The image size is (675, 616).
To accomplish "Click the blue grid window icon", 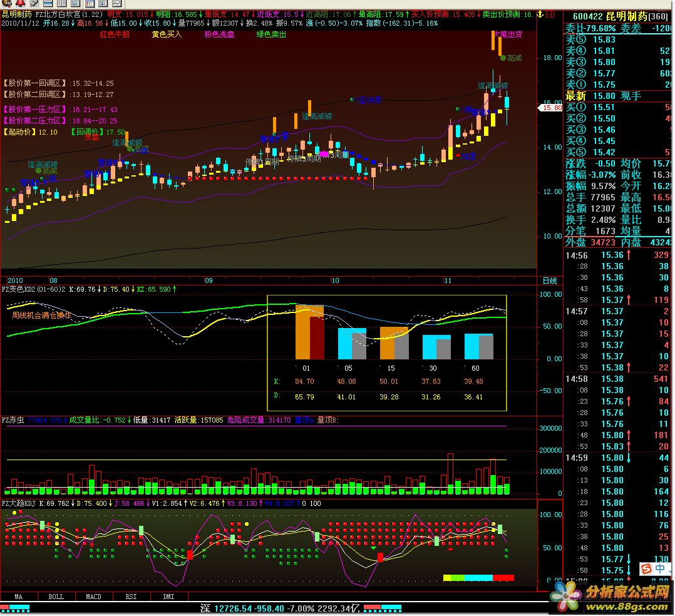I will [103, 3].
